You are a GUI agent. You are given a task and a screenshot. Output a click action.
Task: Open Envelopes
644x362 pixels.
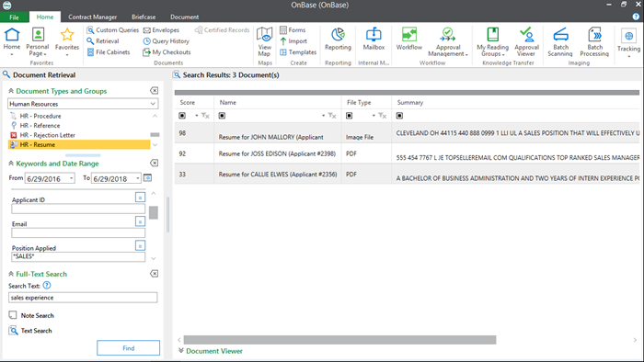[161, 30]
